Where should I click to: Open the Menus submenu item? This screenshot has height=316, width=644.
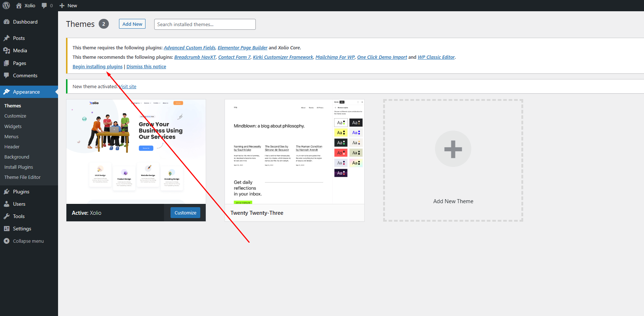pos(11,136)
